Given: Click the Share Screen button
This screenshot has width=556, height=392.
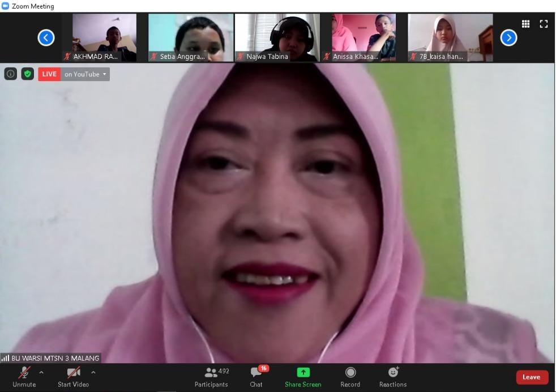Looking at the screenshot, I should tap(303, 377).
